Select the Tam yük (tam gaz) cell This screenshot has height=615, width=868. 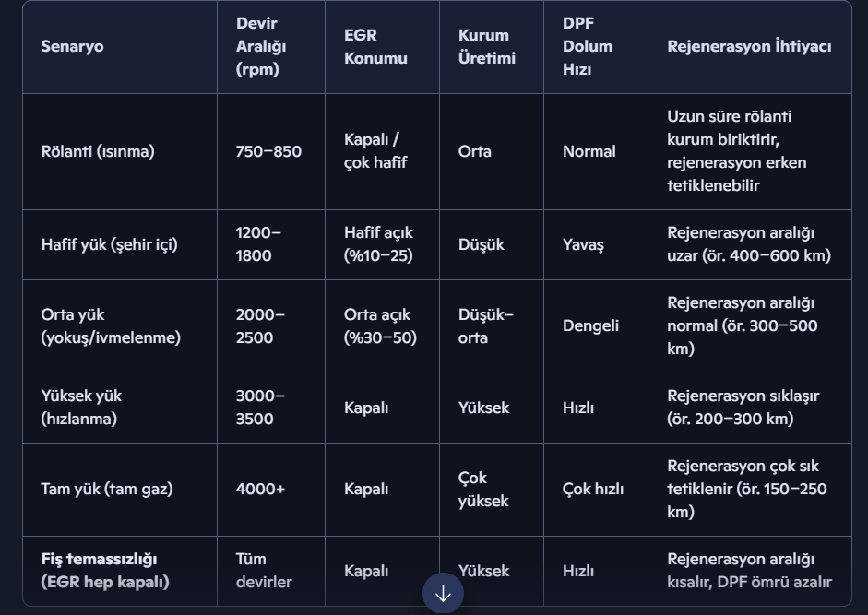(106, 489)
